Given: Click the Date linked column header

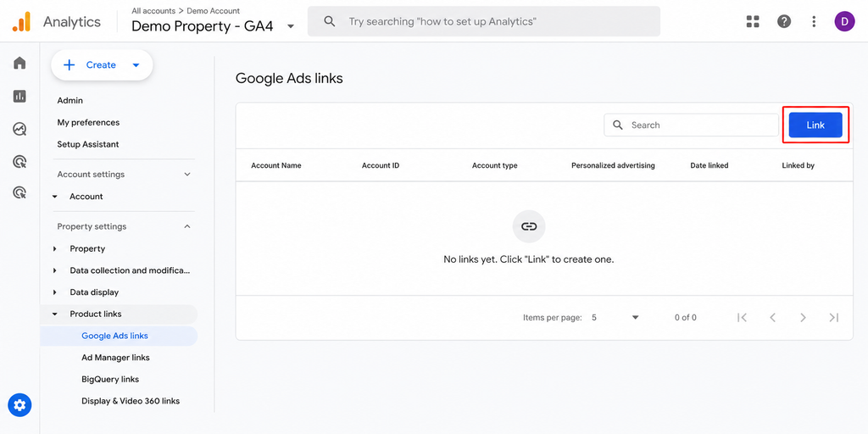Looking at the screenshot, I should [709, 165].
